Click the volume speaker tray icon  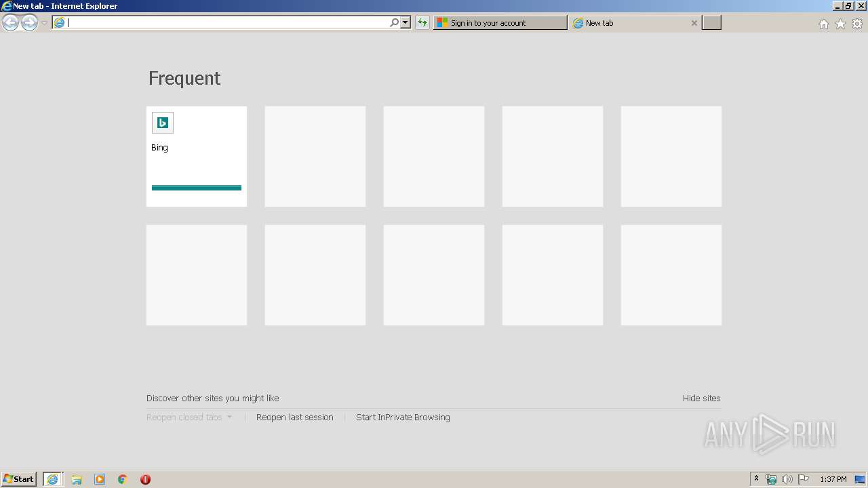pyautogui.click(x=787, y=479)
